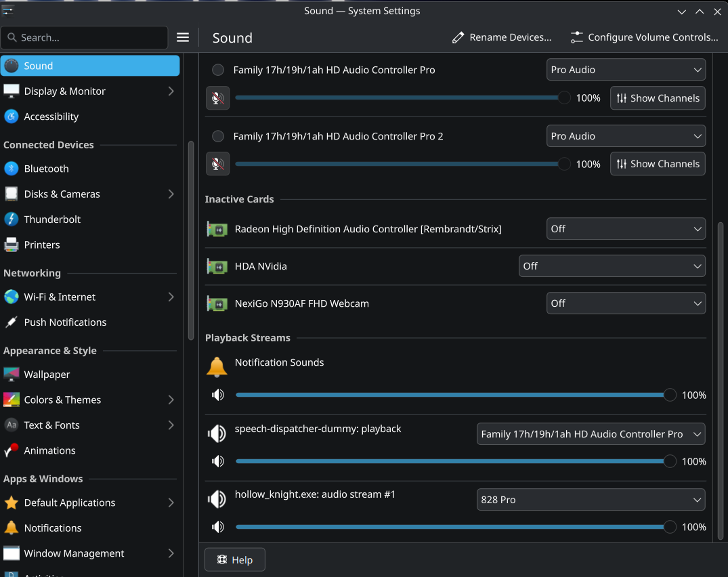Image resolution: width=728 pixels, height=577 pixels.
Task: Click the Bluetooth icon in sidebar
Action: click(x=12, y=169)
